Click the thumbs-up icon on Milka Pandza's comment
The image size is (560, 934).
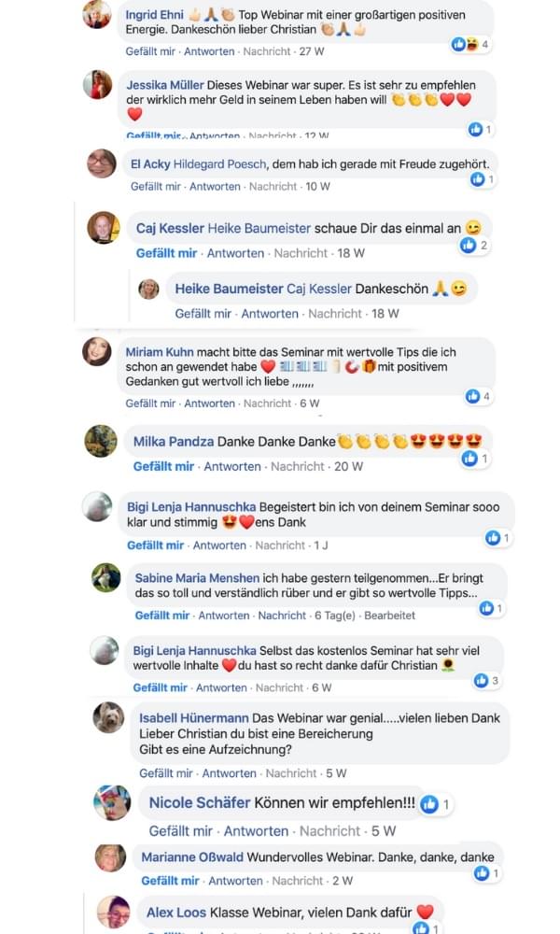coord(469,458)
